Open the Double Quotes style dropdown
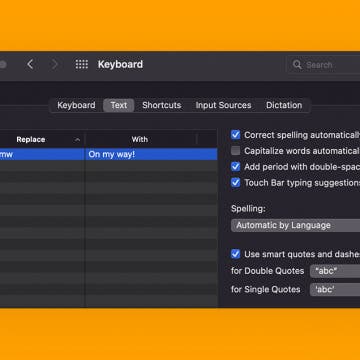This screenshot has width=360, height=360. (x=335, y=271)
